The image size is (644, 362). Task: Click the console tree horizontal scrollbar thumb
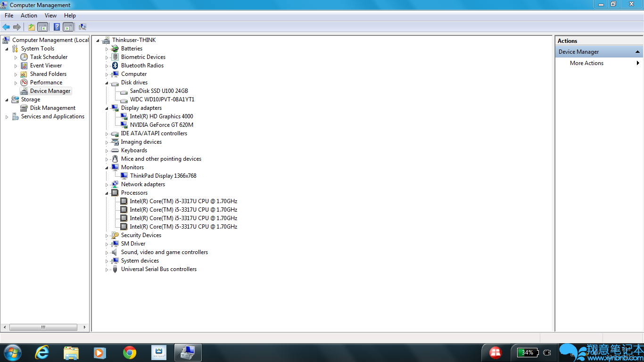43,327
